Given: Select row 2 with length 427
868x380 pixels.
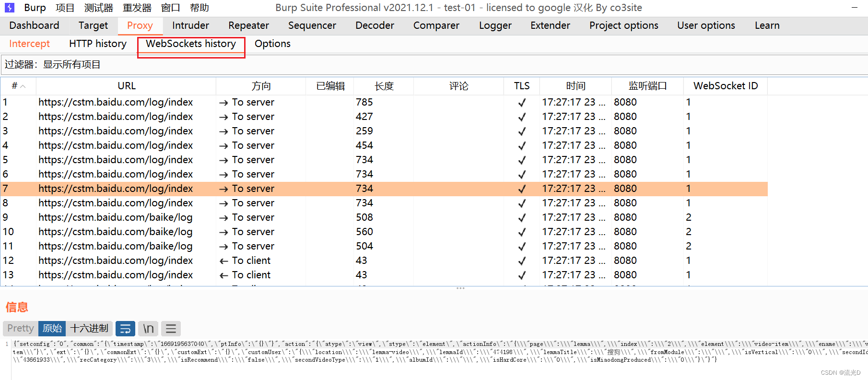Looking at the screenshot, I should pyautogui.click(x=384, y=117).
